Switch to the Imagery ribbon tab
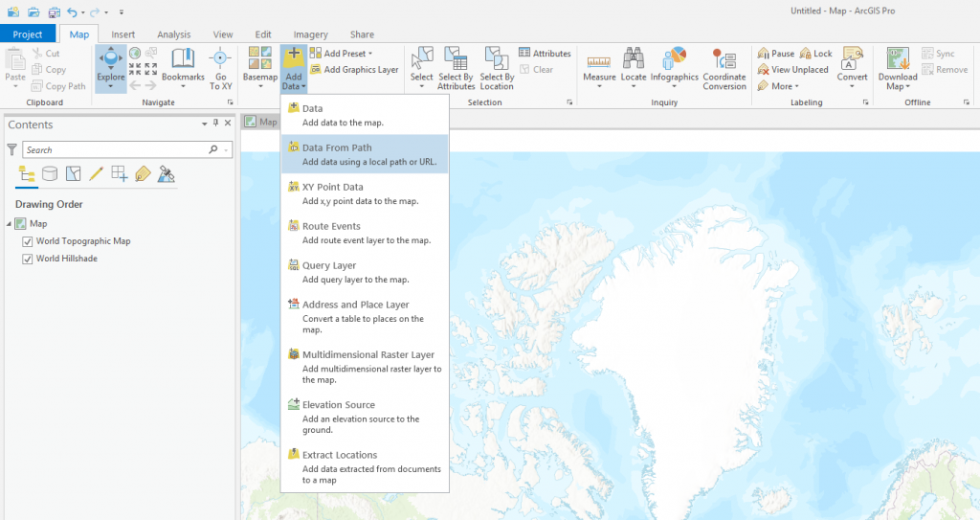This screenshot has width=980, height=520. tap(311, 34)
